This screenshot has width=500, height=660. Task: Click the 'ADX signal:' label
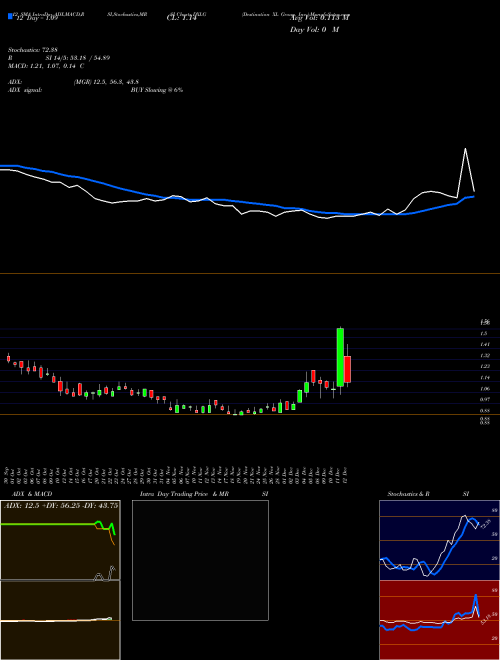[x=25, y=90]
